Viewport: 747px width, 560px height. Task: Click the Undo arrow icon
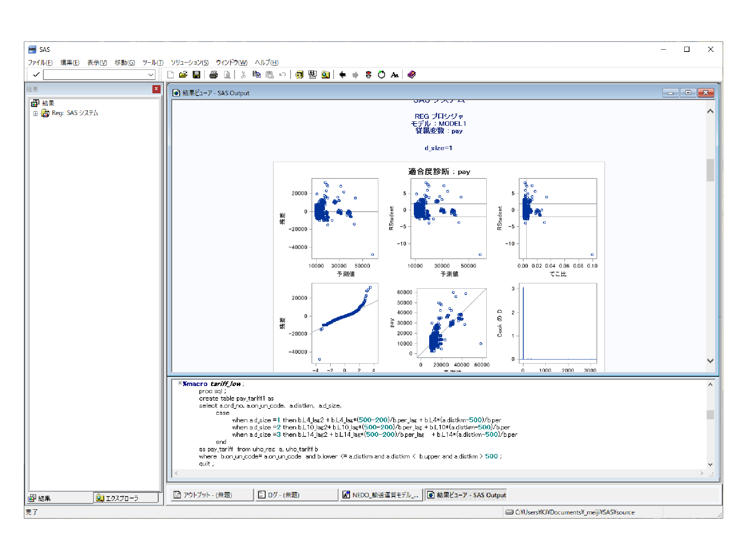(x=283, y=75)
